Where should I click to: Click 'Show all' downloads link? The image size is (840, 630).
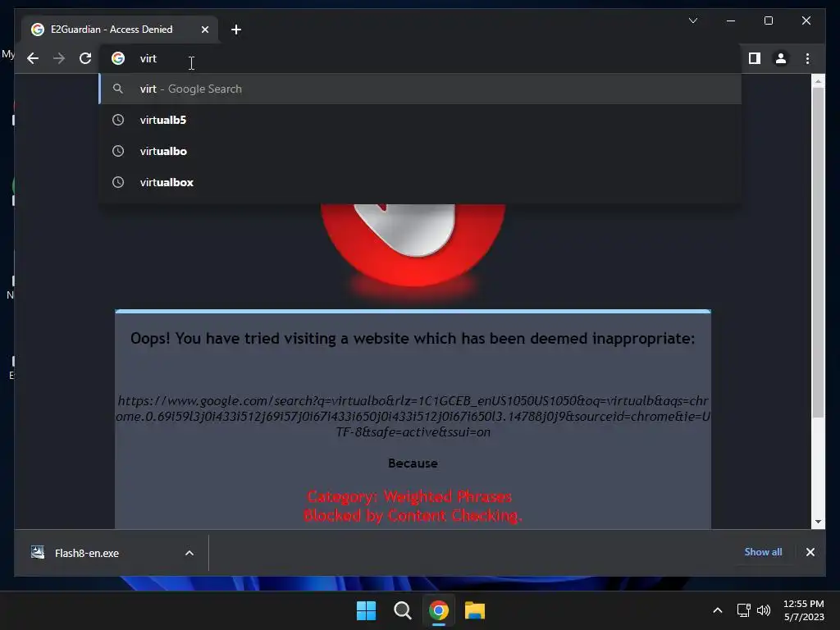click(764, 552)
